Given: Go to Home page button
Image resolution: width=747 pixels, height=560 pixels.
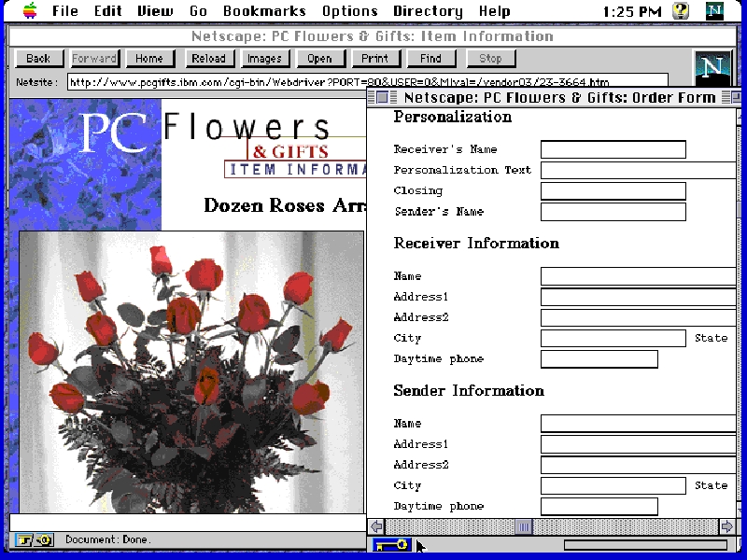Looking at the screenshot, I should 149,59.
